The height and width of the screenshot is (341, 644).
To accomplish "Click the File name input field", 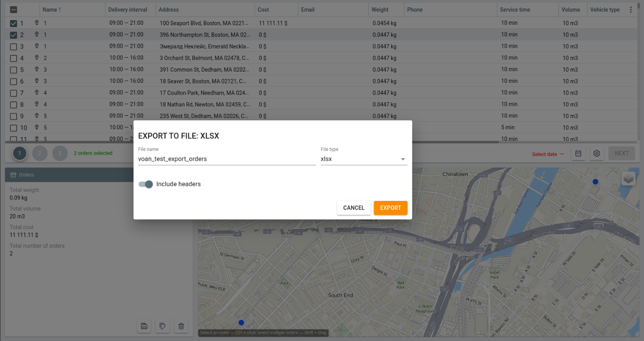I will coord(227,159).
